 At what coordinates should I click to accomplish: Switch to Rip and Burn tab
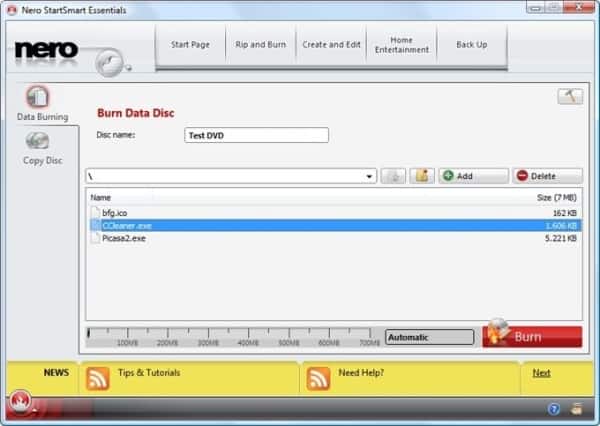pos(261,45)
